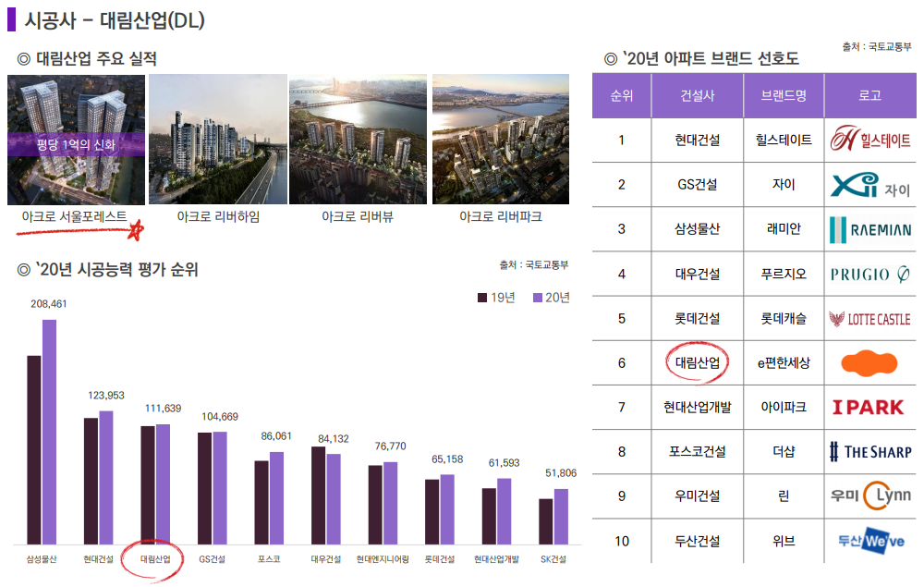924x587 pixels.
Task: Click the SK건설 chart axis label
Action: coord(553,559)
